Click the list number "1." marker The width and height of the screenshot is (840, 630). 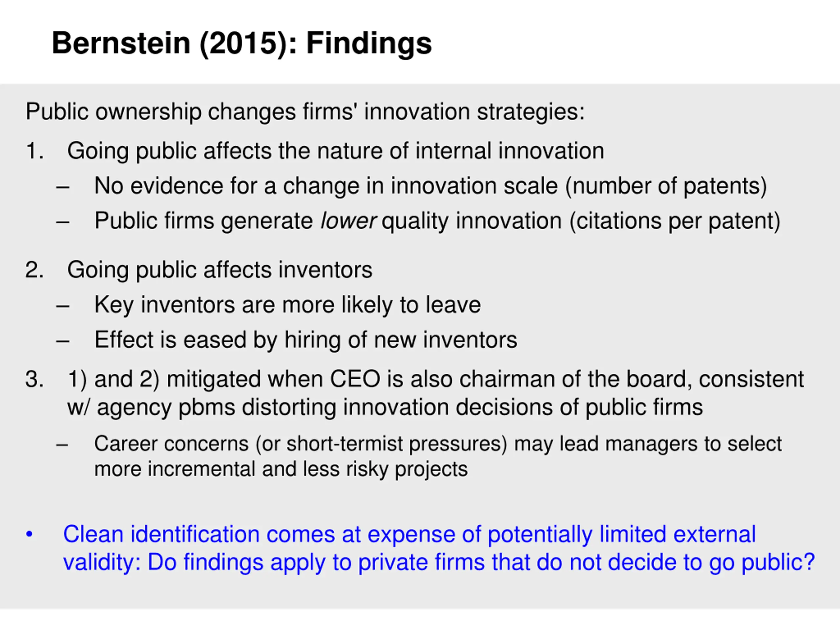(34, 151)
